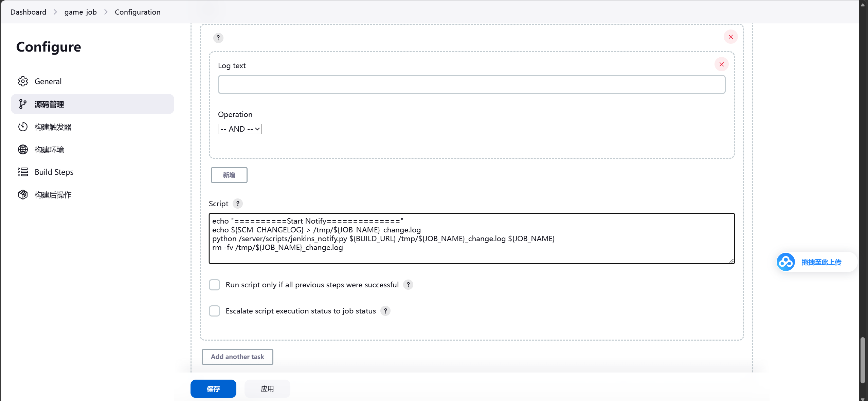Click the cloud upload icon 拖拽至此上传
The width and height of the screenshot is (868, 401).
tap(785, 262)
